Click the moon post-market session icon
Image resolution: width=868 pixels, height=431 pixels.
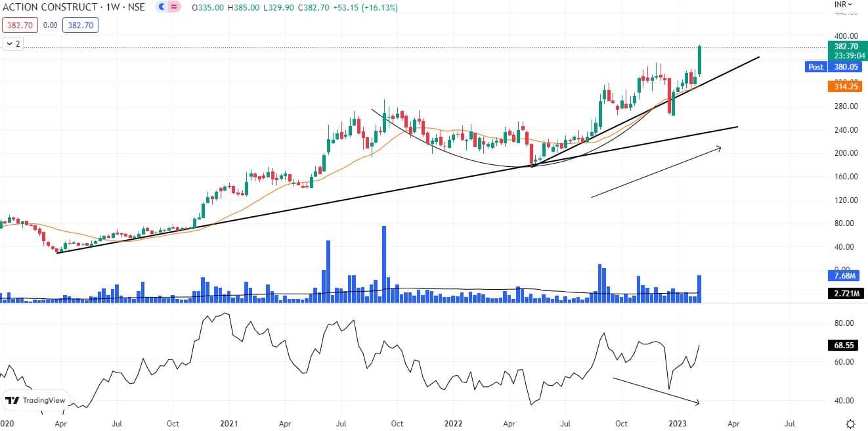(x=162, y=7)
